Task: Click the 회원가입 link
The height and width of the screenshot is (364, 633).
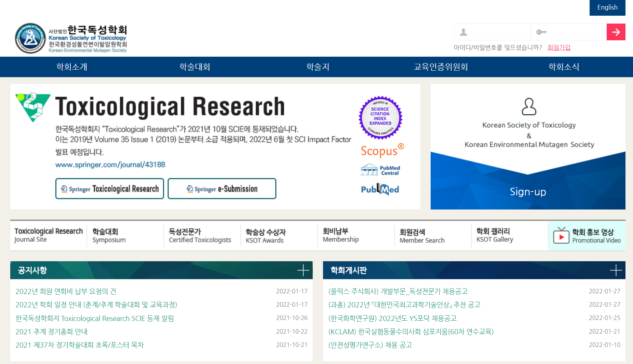Action: point(559,47)
